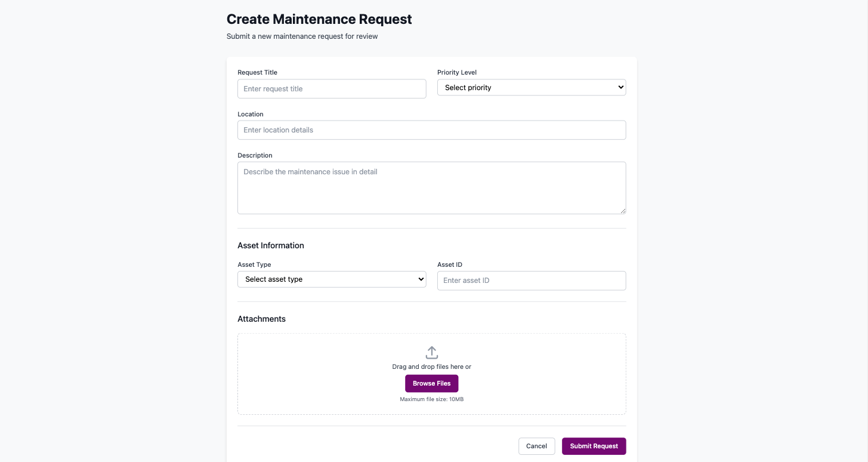Open the Asset Type dropdown
Viewport: 868px width, 462px height.
coord(332,279)
